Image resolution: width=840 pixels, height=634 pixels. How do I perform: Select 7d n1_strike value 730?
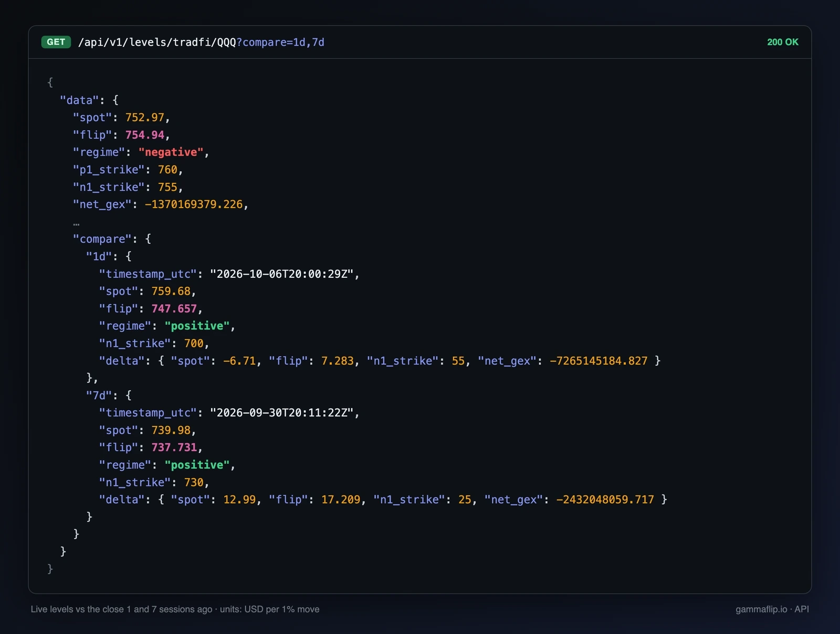[x=194, y=482]
